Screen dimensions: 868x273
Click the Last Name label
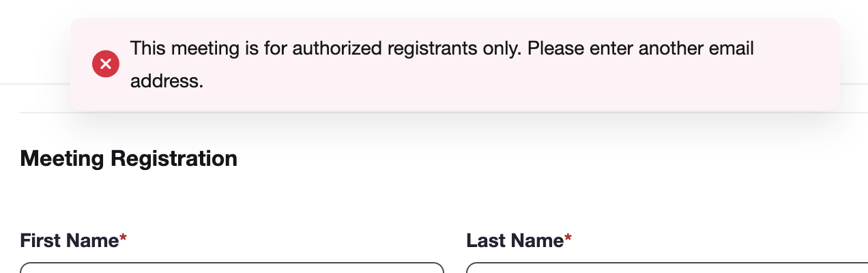click(519, 240)
